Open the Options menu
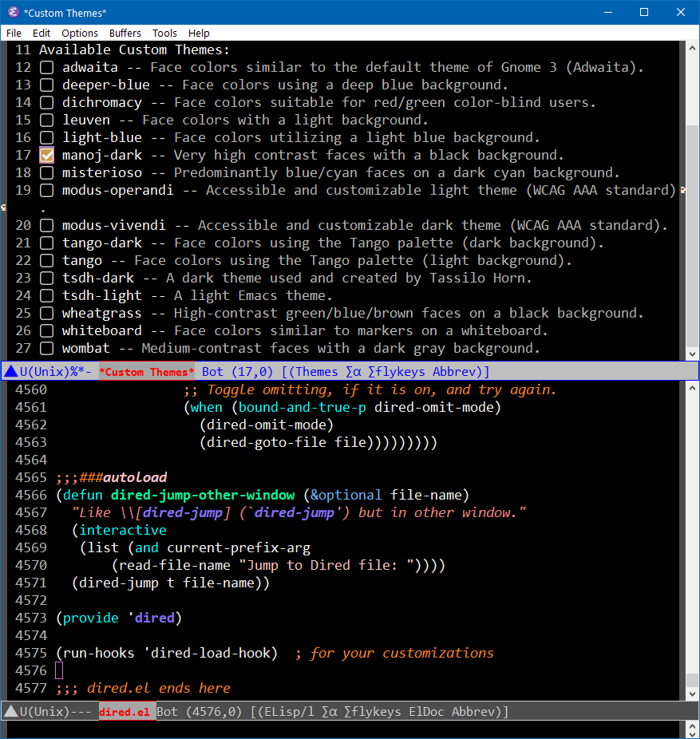700x739 pixels. [80, 33]
